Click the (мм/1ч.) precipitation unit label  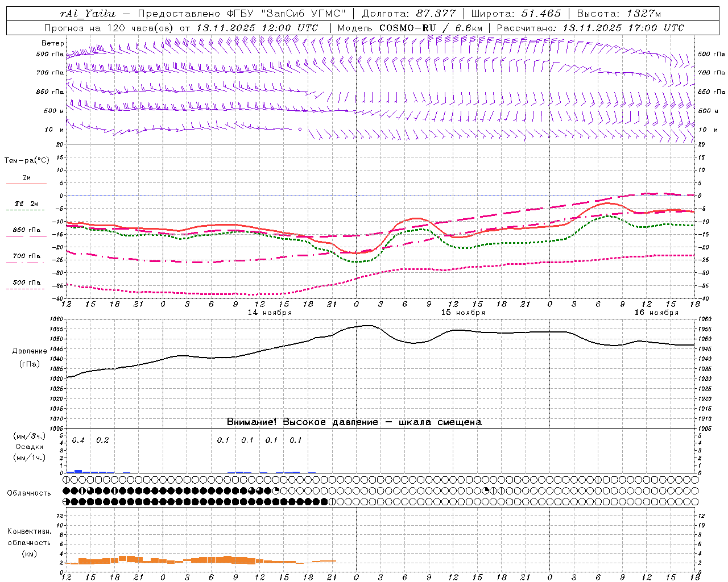[x=30, y=458]
